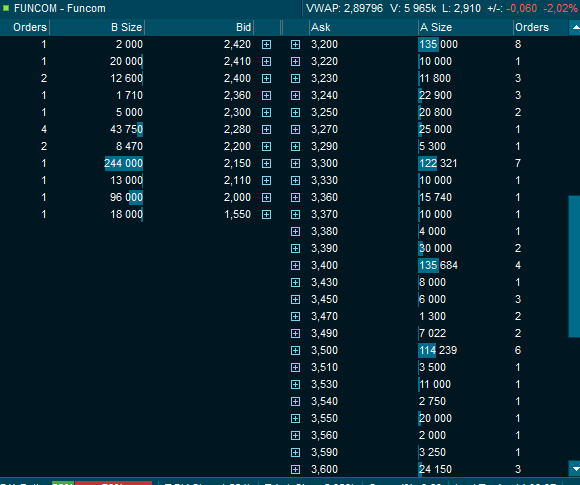
Task: Sort by the Ask column header
Action: point(363,27)
